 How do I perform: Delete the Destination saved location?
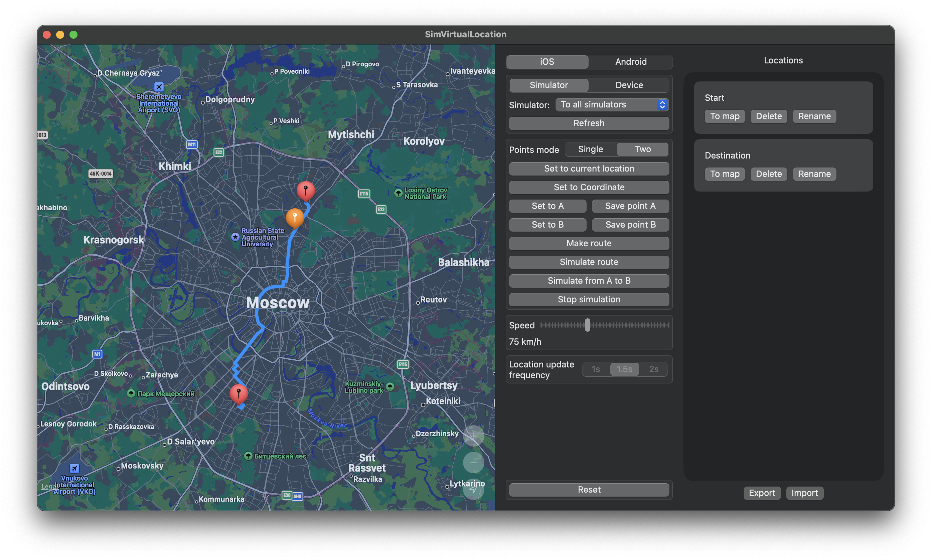[769, 174]
